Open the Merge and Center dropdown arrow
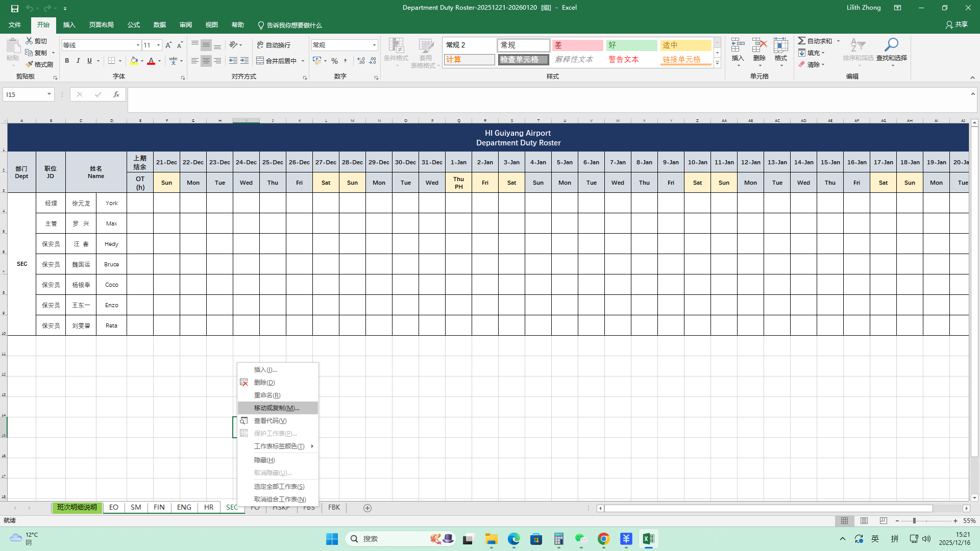This screenshot has width=980, height=551. click(303, 61)
